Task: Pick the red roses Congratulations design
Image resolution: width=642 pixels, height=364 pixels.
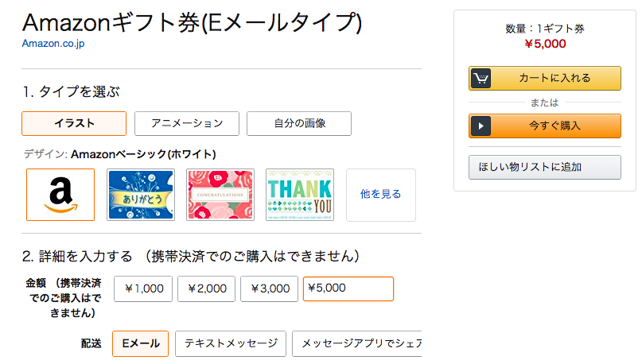Action: tap(220, 195)
